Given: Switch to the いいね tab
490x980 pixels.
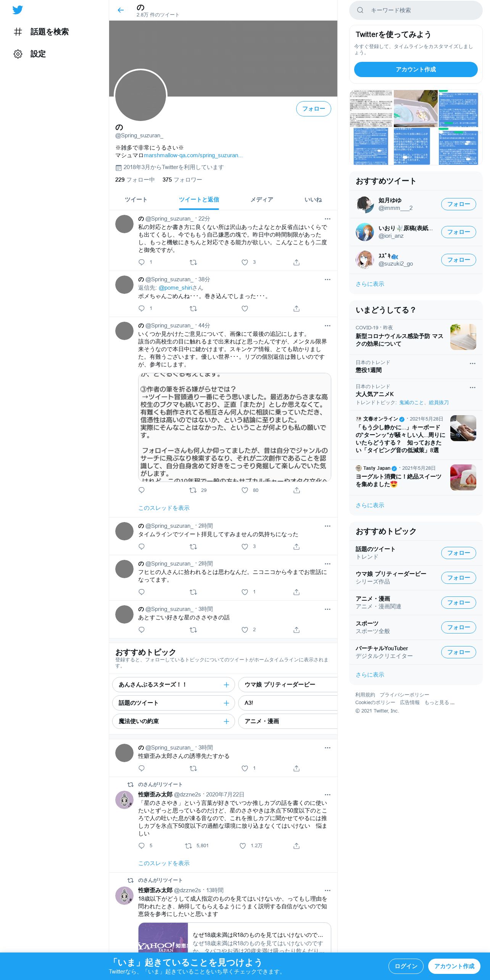Looking at the screenshot, I should click(x=313, y=200).
